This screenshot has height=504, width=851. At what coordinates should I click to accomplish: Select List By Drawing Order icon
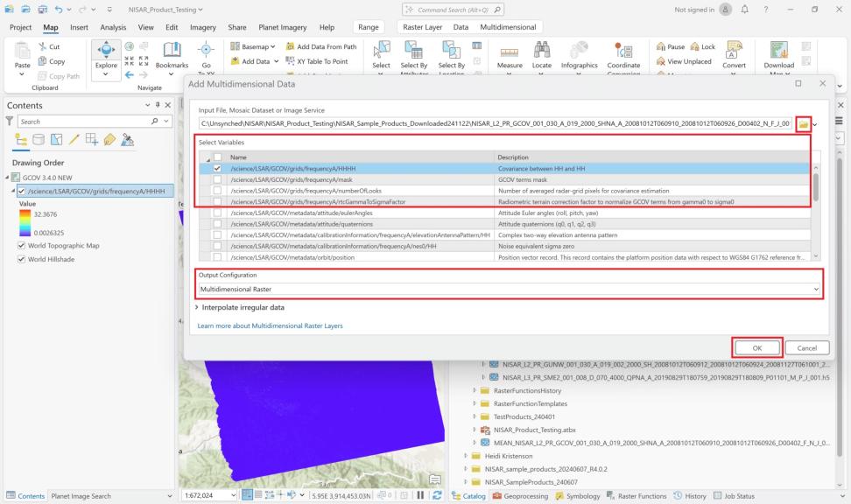click(x=21, y=140)
